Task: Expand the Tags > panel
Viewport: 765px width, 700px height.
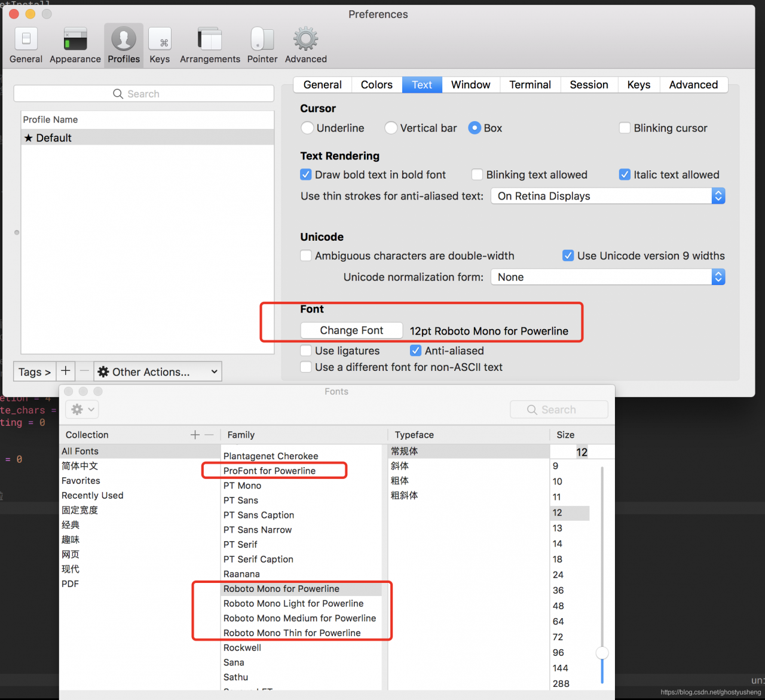Action: click(x=35, y=372)
